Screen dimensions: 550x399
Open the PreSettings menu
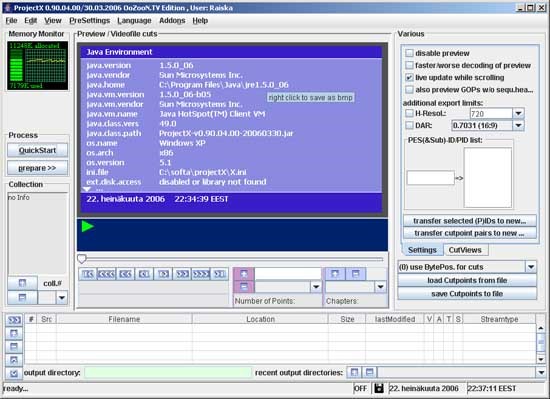coord(89,21)
